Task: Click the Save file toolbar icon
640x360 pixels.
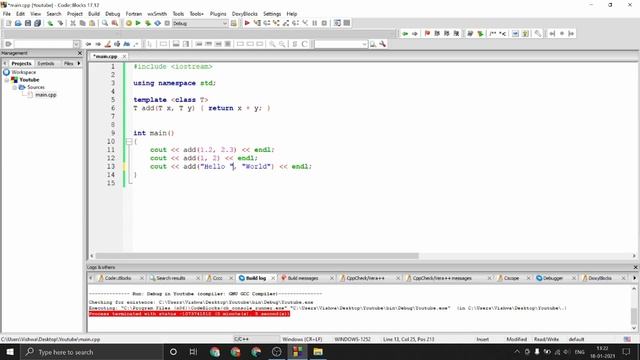Action: coord(28,23)
